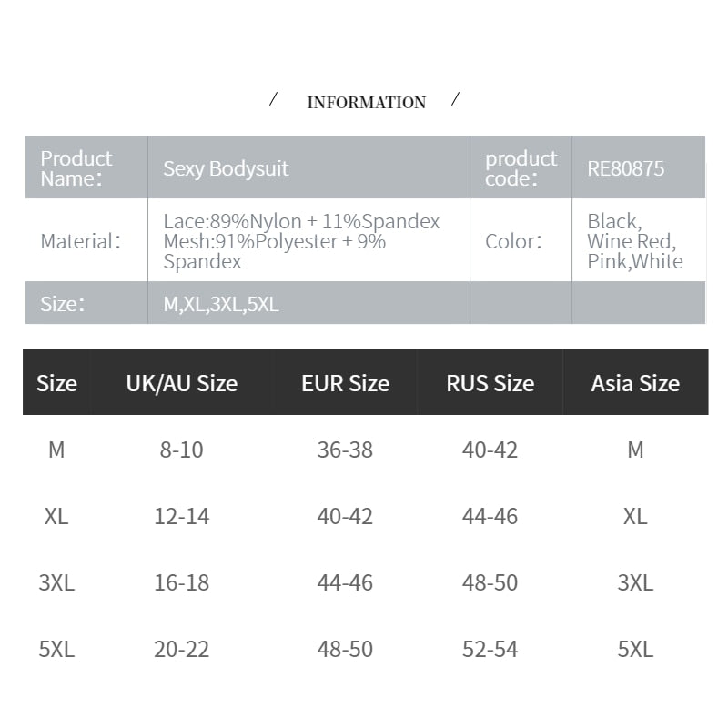
Task: Click the Color label cell
Action: point(513,241)
